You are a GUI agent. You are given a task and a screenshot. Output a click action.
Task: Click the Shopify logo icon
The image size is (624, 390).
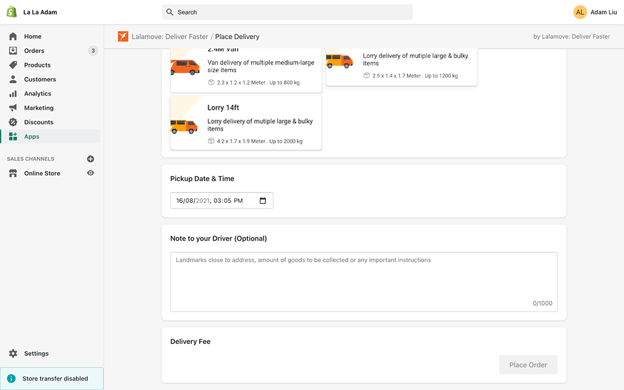(x=12, y=12)
